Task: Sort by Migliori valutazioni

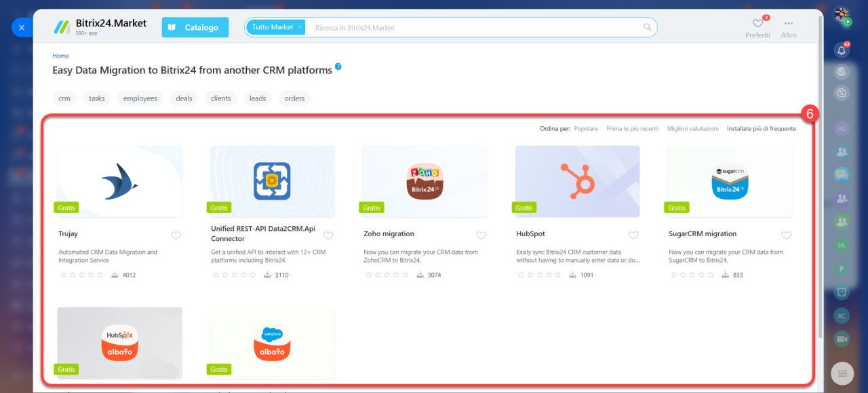Action: click(x=693, y=128)
